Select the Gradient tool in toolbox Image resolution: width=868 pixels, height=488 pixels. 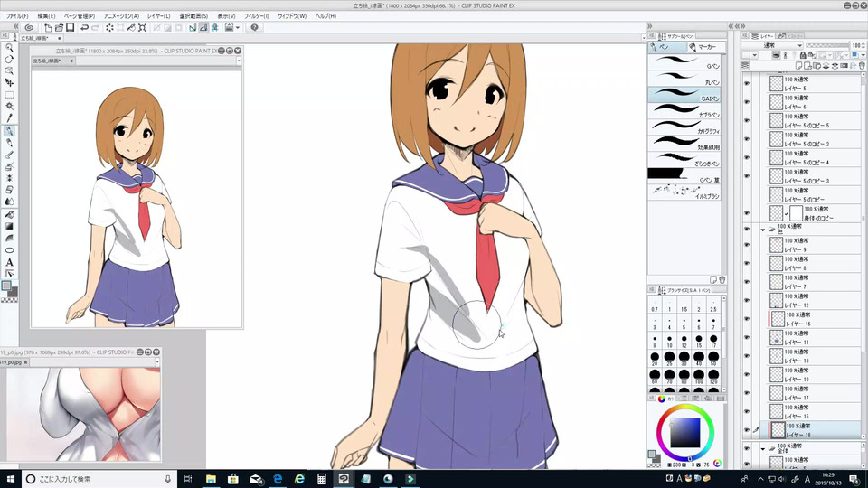click(x=9, y=226)
